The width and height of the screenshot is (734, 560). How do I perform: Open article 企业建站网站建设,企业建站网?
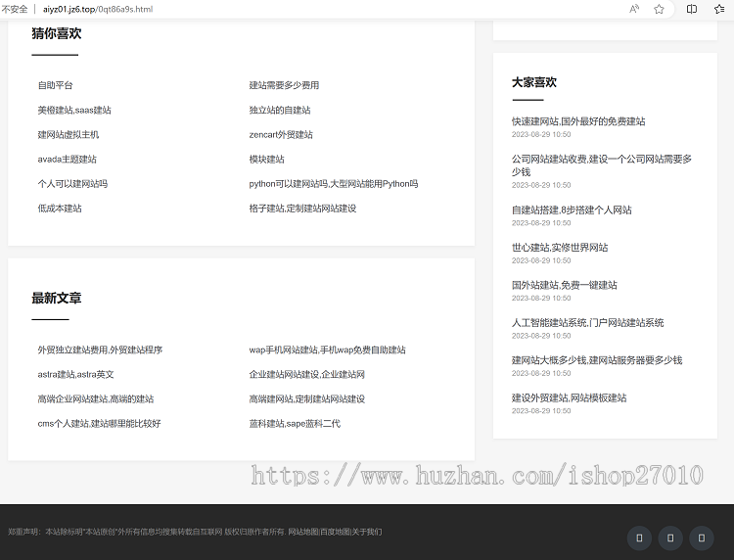[307, 375]
